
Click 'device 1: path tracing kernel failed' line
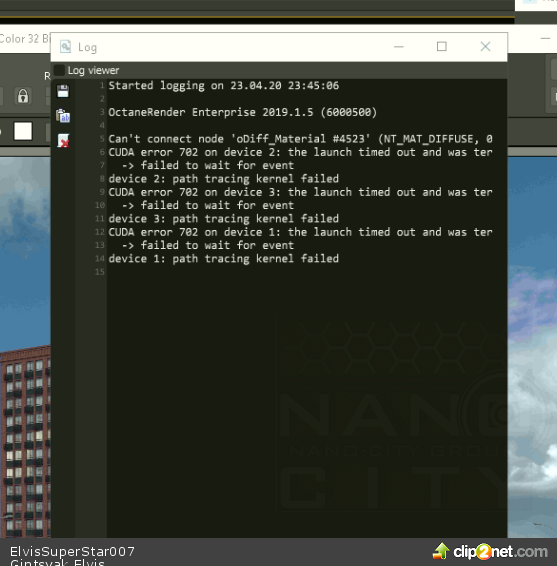click(x=224, y=259)
